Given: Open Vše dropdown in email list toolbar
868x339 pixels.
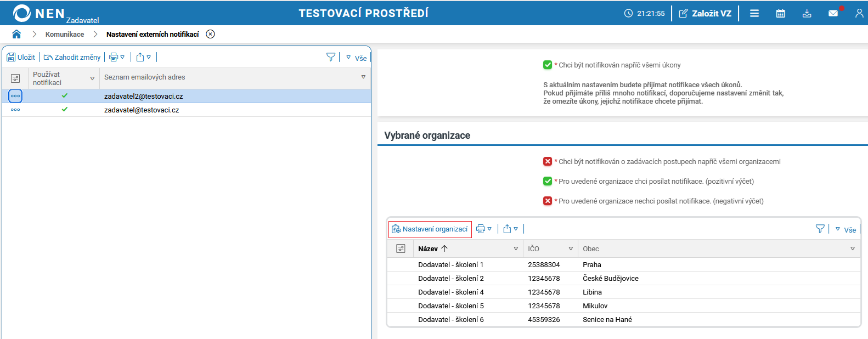Looking at the screenshot, I should [x=356, y=58].
